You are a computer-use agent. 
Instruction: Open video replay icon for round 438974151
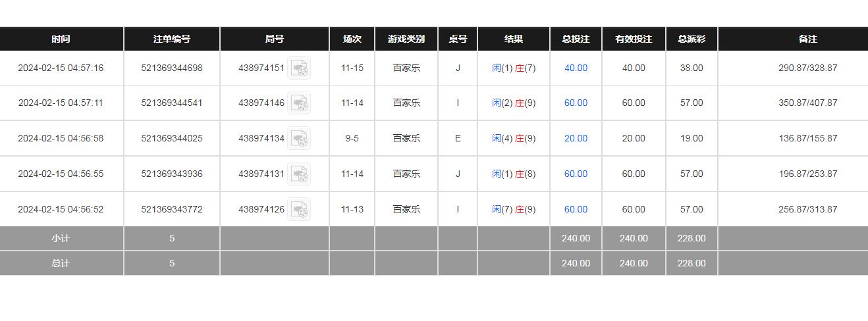coord(299,68)
